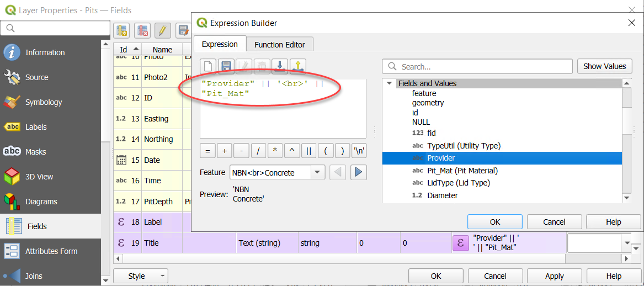Click Help in Layer Properties window
Image resolution: width=644 pixels, height=286 pixels.
coord(613,276)
